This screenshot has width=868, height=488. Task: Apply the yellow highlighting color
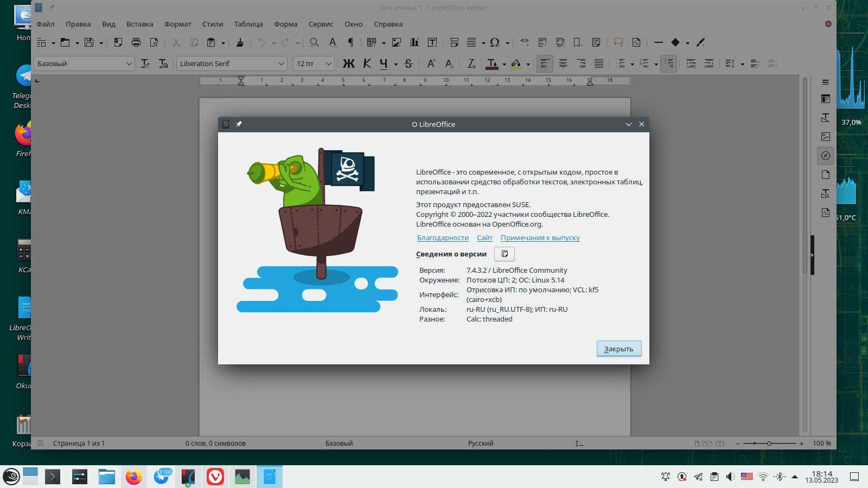pos(516,63)
